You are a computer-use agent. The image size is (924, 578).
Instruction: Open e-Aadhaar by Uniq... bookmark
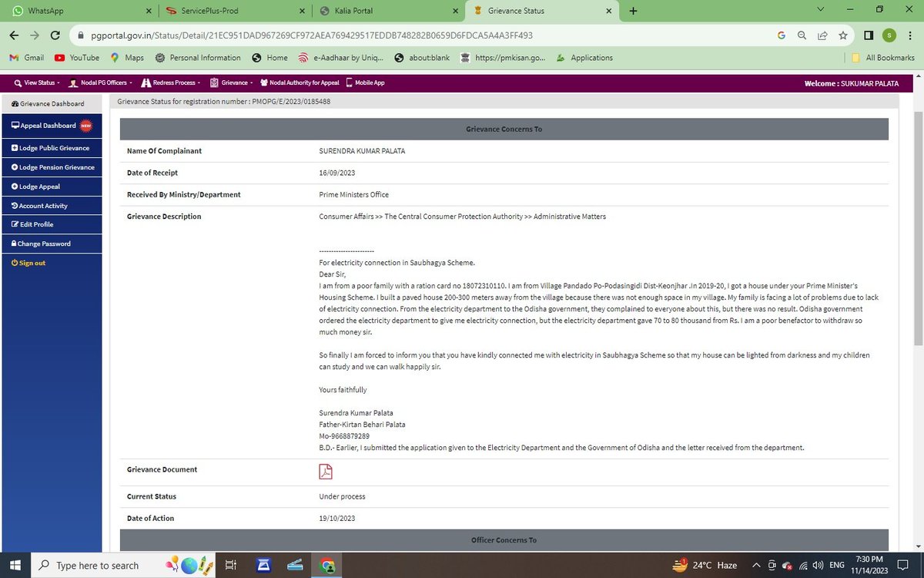click(341, 58)
